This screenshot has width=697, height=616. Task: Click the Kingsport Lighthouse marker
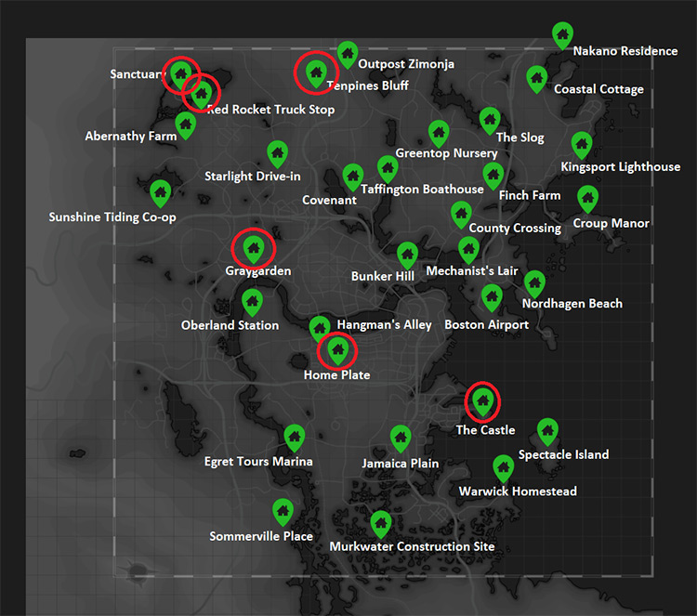[582, 145]
